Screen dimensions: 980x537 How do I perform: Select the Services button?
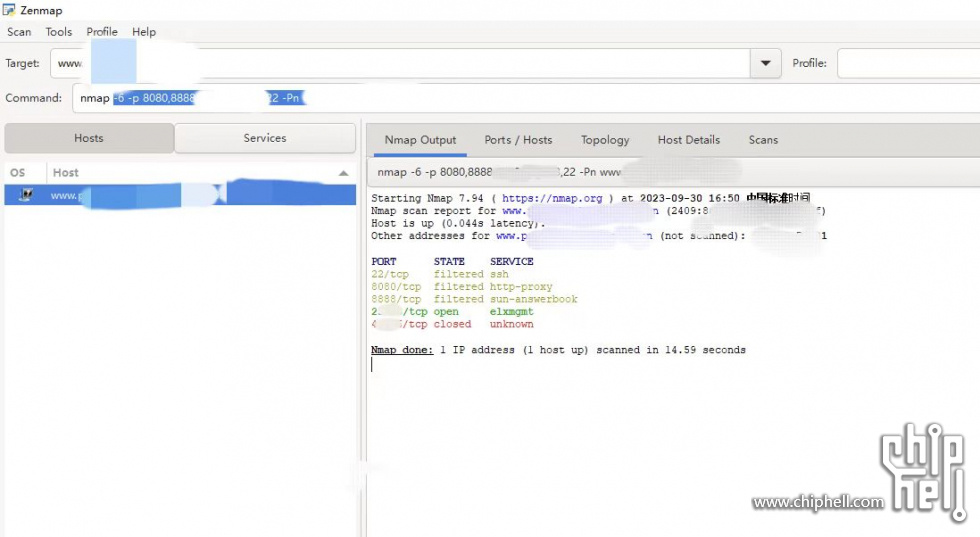[x=265, y=138]
